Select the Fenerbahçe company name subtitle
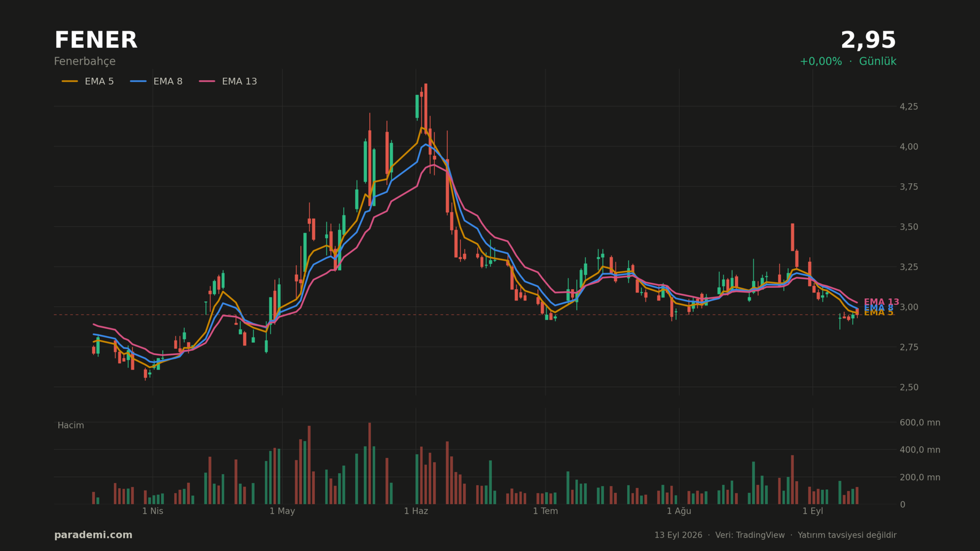 pyautogui.click(x=85, y=61)
